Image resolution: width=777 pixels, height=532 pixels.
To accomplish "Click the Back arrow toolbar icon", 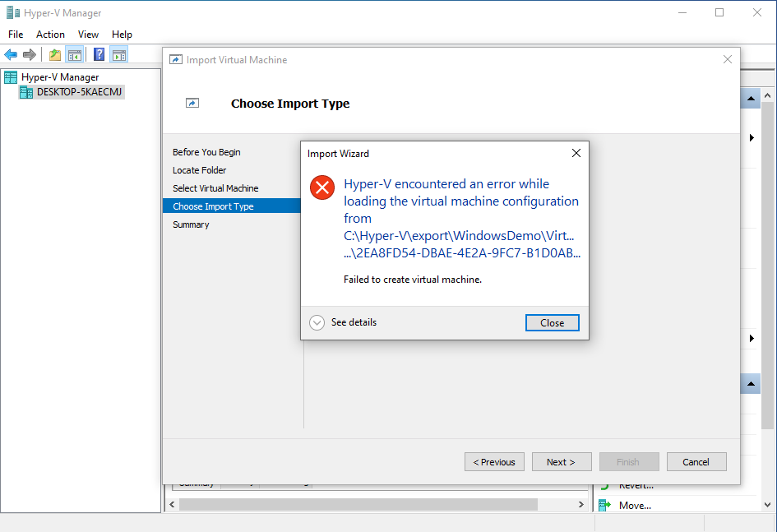I will click(11, 54).
